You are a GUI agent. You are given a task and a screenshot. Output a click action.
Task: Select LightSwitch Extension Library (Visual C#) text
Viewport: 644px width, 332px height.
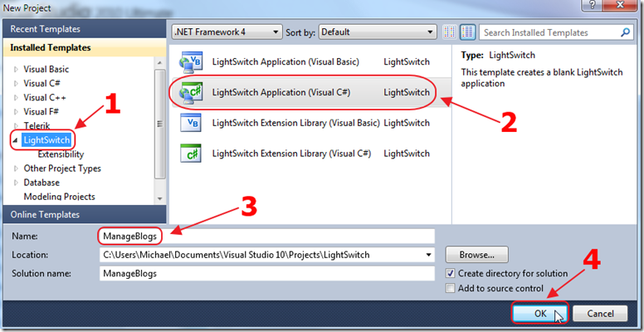(291, 154)
